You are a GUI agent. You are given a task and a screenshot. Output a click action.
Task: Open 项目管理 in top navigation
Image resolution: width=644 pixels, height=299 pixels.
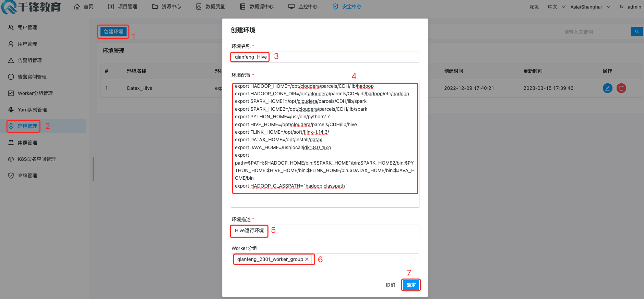click(122, 7)
